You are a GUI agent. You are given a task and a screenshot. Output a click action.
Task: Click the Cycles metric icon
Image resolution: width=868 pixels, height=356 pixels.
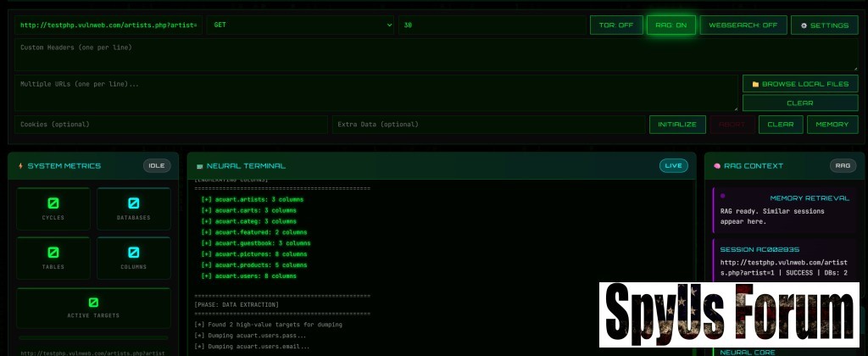[53, 203]
